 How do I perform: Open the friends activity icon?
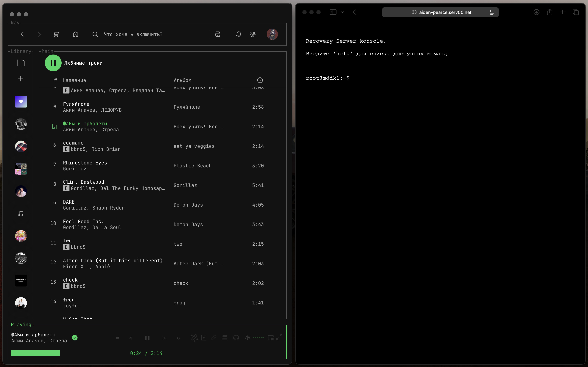coord(253,34)
